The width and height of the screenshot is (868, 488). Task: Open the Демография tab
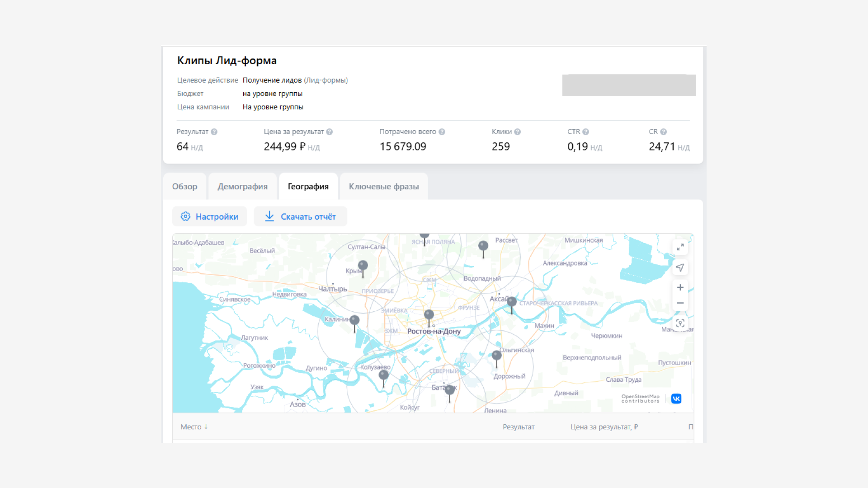coord(242,187)
